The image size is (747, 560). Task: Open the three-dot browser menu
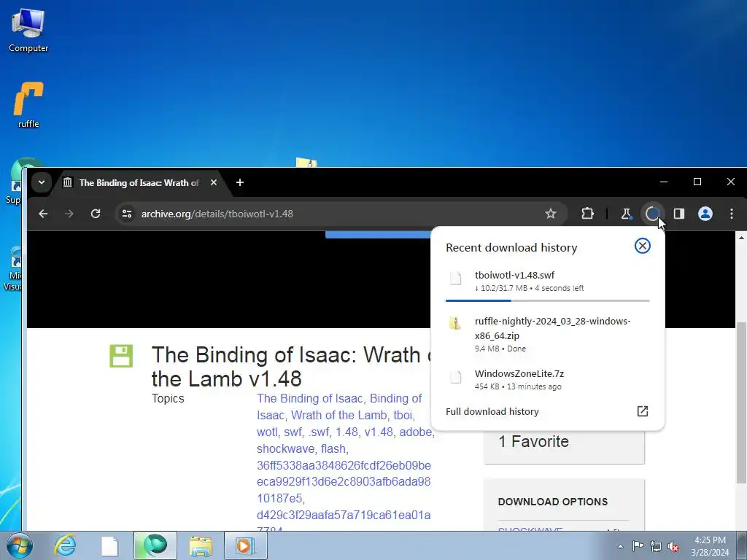pos(731,214)
